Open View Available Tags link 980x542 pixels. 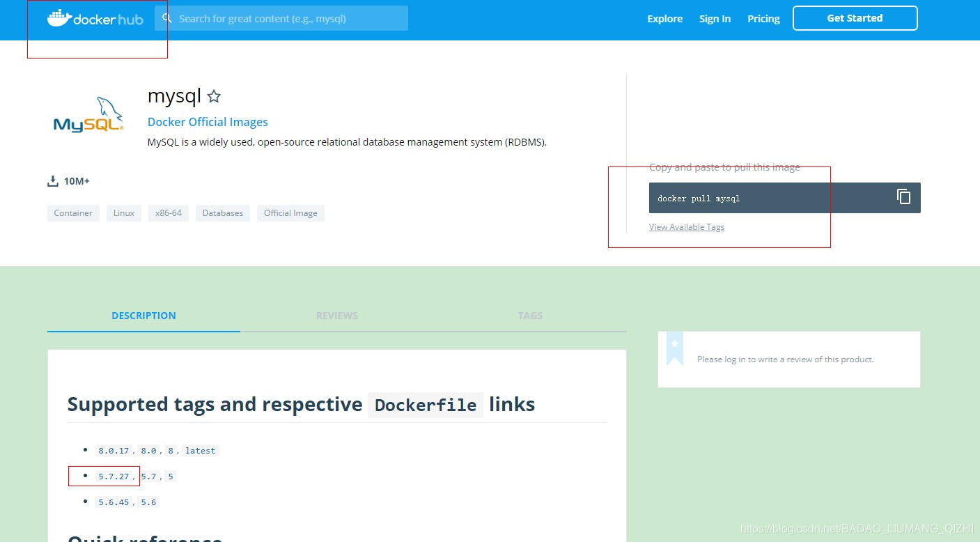(687, 227)
